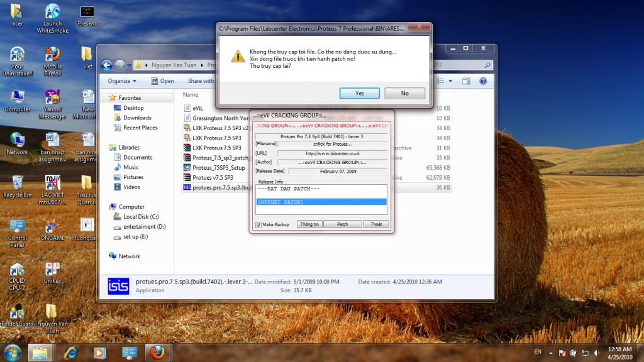Viewport: 644px width, 362px height.
Task: Click Share with in the Explorer toolbar
Action: (201, 81)
